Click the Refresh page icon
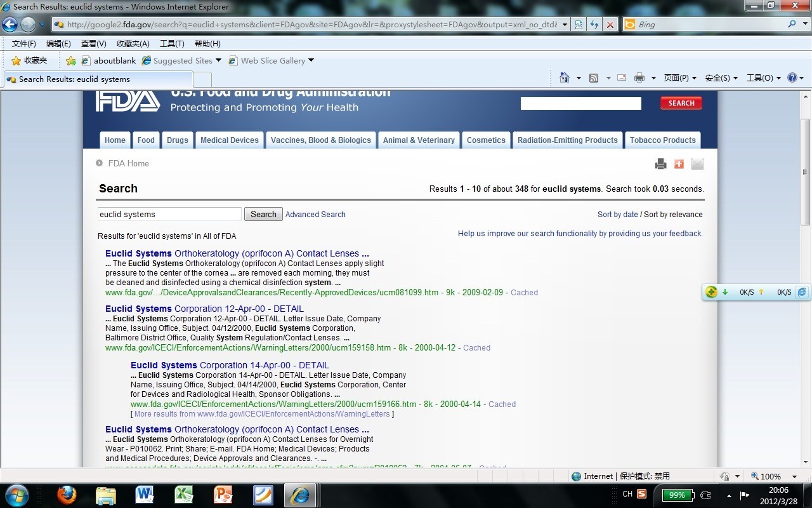 pyautogui.click(x=594, y=25)
